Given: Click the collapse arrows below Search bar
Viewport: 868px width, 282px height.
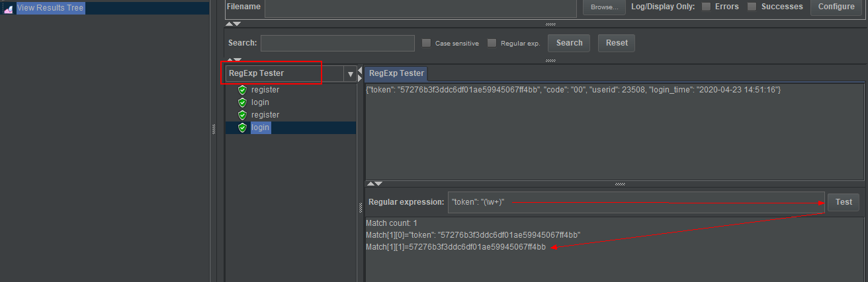Looking at the screenshot, I should [234, 60].
